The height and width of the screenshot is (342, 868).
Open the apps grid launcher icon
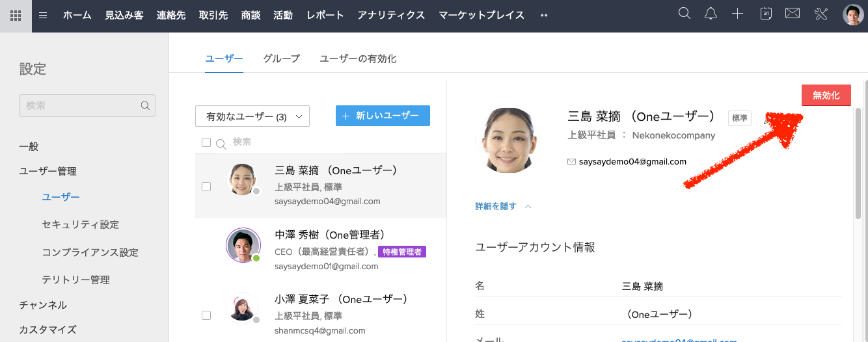tap(16, 16)
